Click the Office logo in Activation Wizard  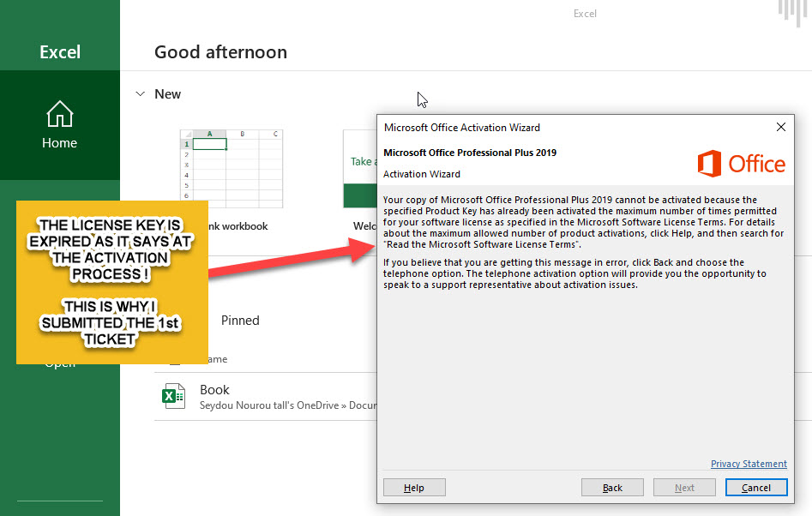741,163
